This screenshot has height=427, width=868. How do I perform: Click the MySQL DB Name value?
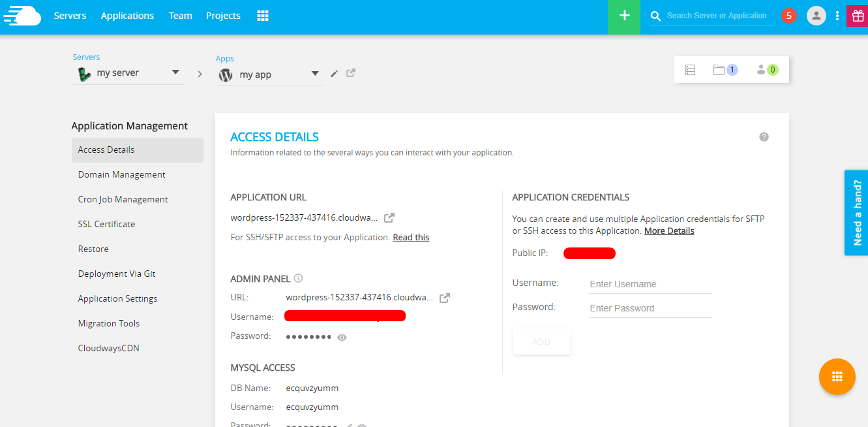pos(312,388)
